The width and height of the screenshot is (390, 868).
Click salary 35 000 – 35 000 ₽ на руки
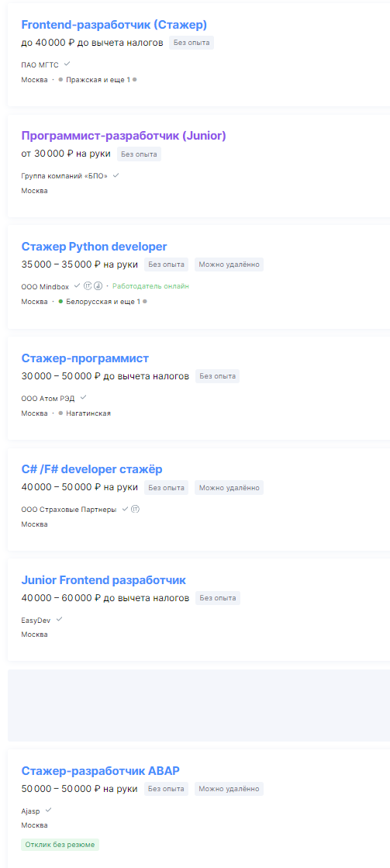coord(80,265)
